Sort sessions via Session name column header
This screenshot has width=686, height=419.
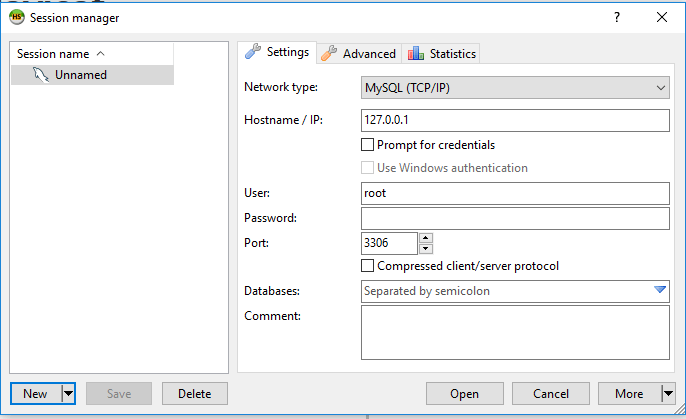point(92,54)
